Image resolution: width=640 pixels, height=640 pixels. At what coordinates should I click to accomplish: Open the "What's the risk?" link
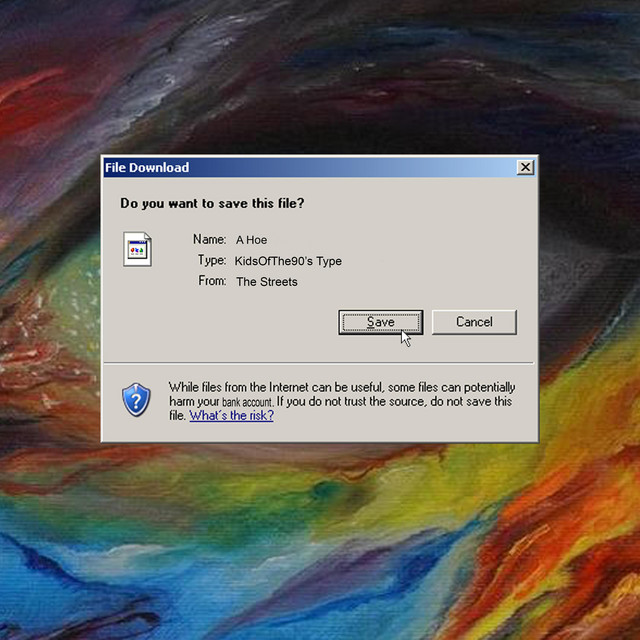[x=231, y=416]
